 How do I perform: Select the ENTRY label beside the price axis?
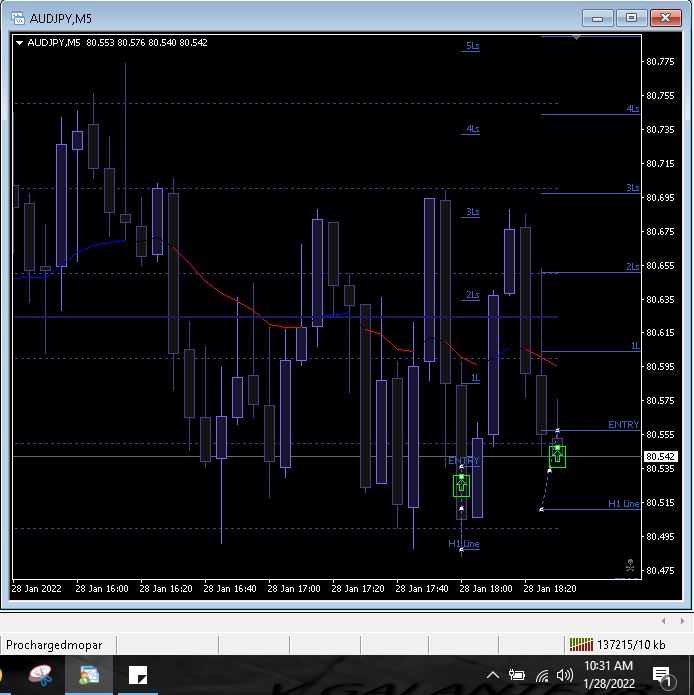coord(623,425)
